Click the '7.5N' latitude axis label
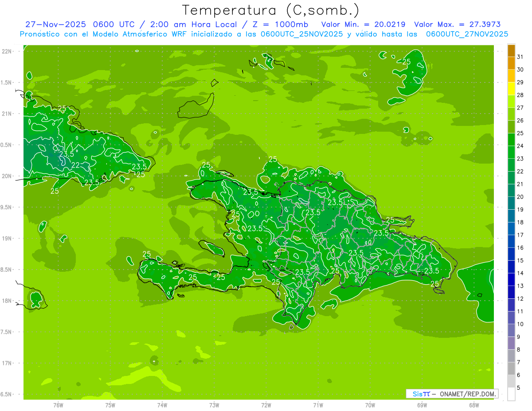The height and width of the screenshot is (411, 532). pos(6,332)
